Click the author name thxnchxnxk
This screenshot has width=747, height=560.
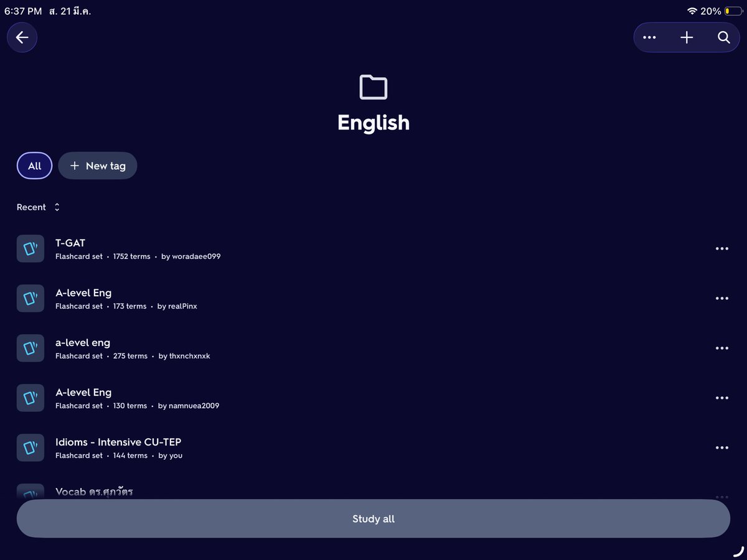[x=190, y=356]
